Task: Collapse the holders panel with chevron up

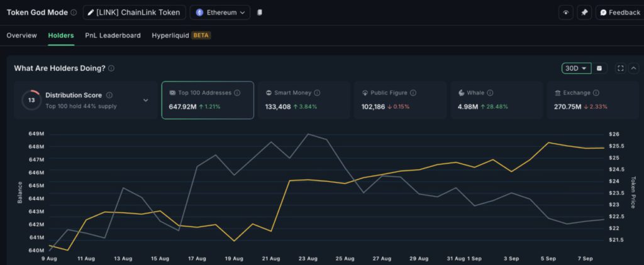Action: point(633,68)
